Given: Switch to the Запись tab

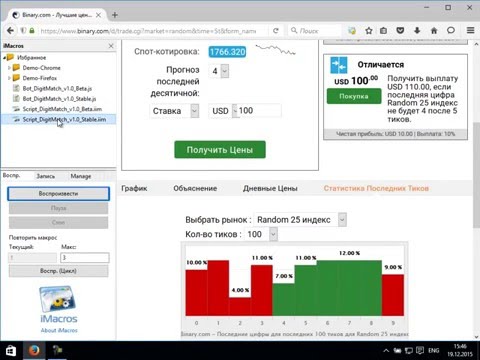Looking at the screenshot, I should pos(45,176).
